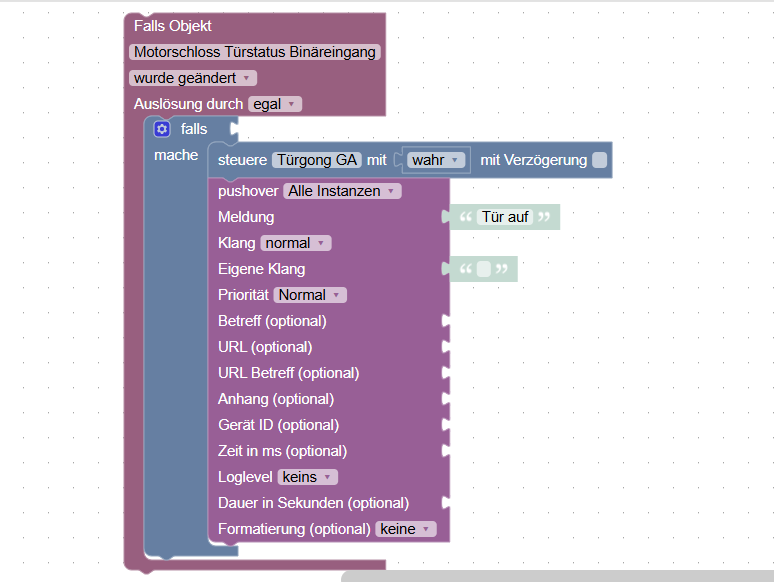Edit the empty Eigene Klang text field

coord(484,269)
